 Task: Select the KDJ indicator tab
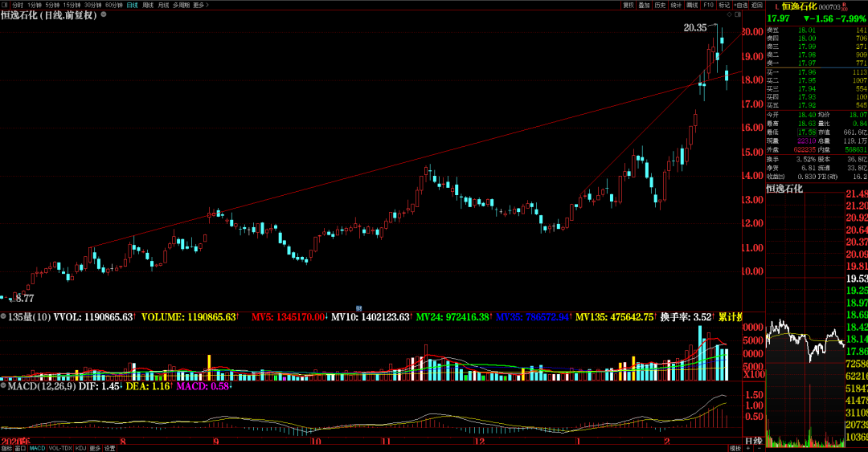pos(81,448)
